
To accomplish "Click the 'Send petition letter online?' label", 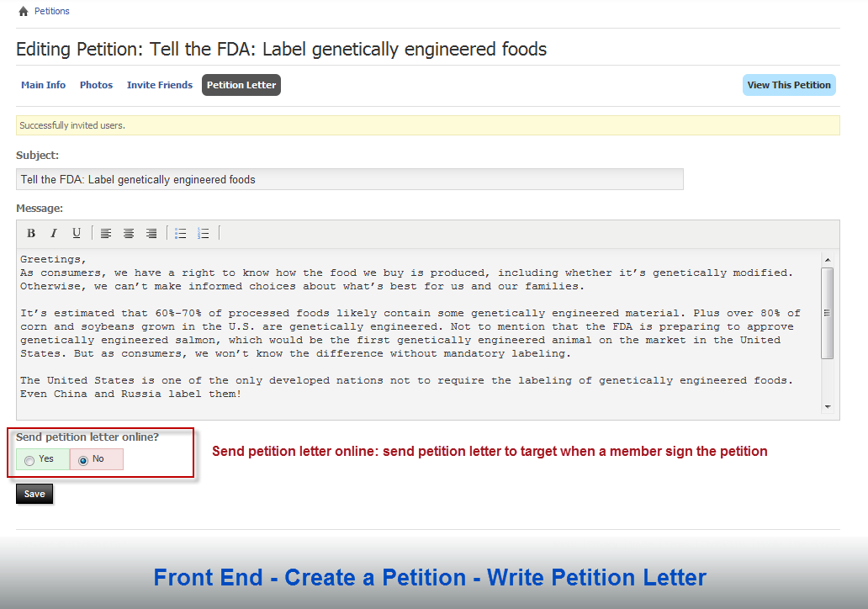I will [87, 437].
